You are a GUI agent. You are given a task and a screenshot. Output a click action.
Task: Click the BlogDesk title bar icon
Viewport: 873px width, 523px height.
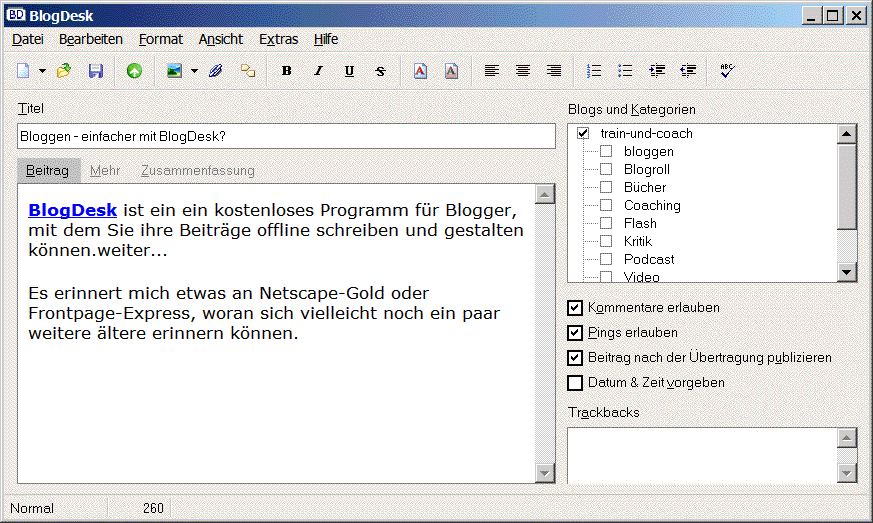click(x=16, y=15)
